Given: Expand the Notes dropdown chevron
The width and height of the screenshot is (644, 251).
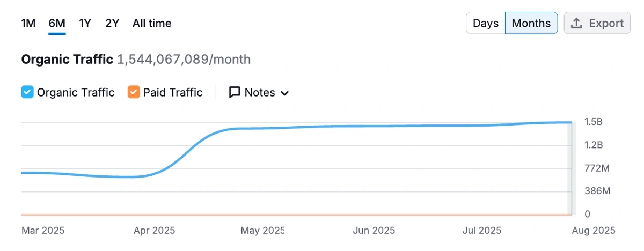Looking at the screenshot, I should pos(285,93).
